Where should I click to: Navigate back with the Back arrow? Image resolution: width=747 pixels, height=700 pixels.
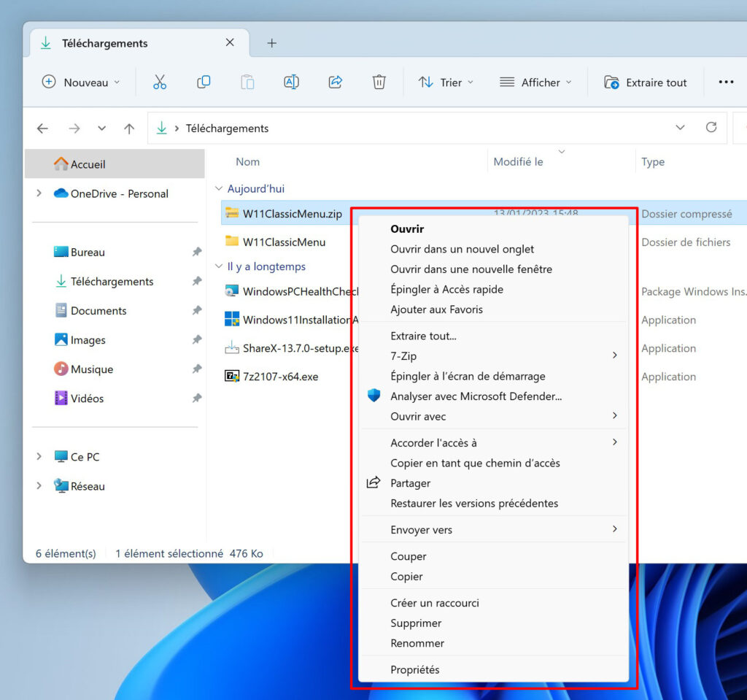(x=43, y=128)
